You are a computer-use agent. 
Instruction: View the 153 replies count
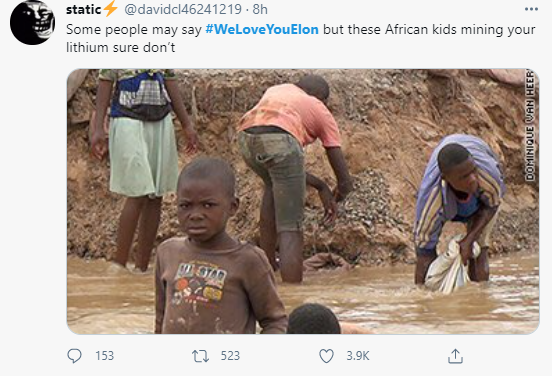[105, 356]
